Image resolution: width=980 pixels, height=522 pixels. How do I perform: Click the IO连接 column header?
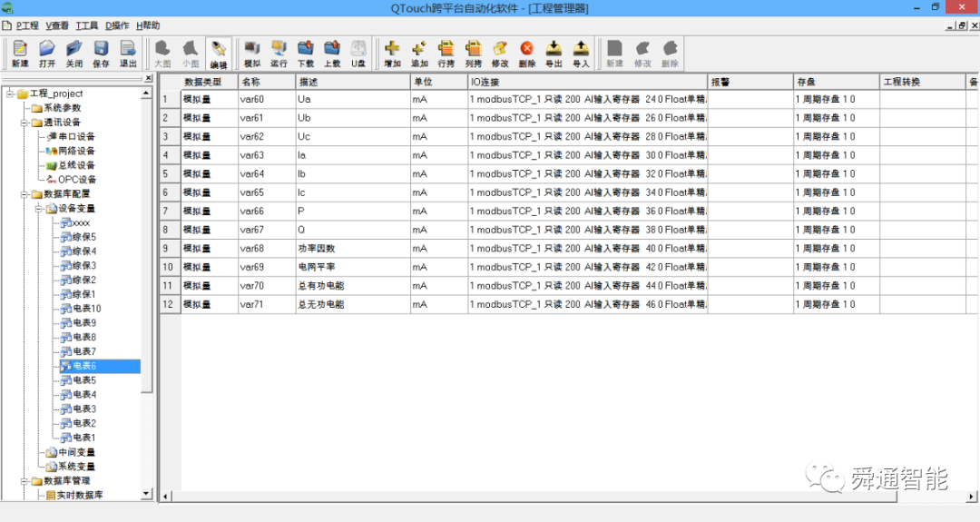[587, 82]
